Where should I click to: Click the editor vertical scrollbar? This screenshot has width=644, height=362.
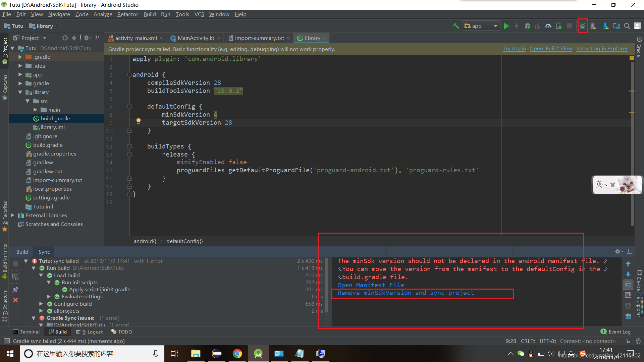click(x=632, y=143)
